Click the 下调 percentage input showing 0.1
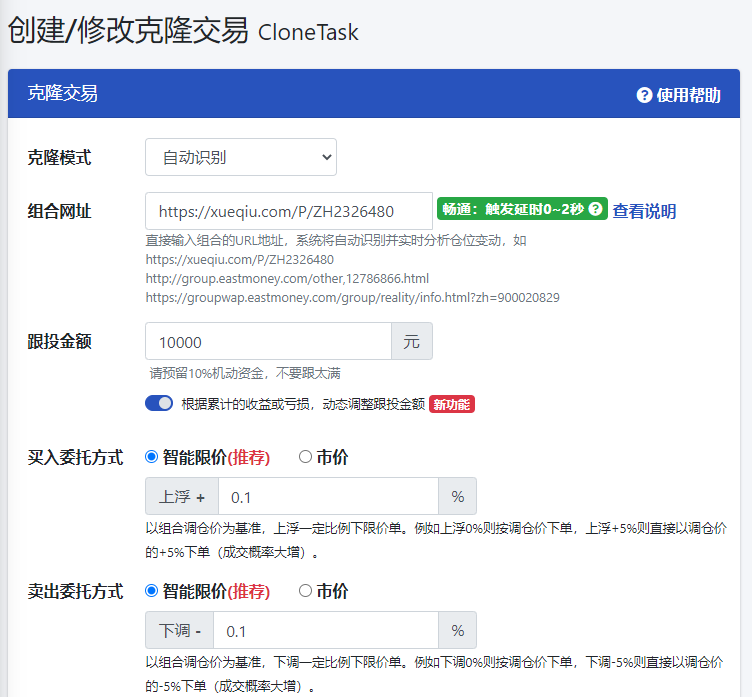 (326, 630)
